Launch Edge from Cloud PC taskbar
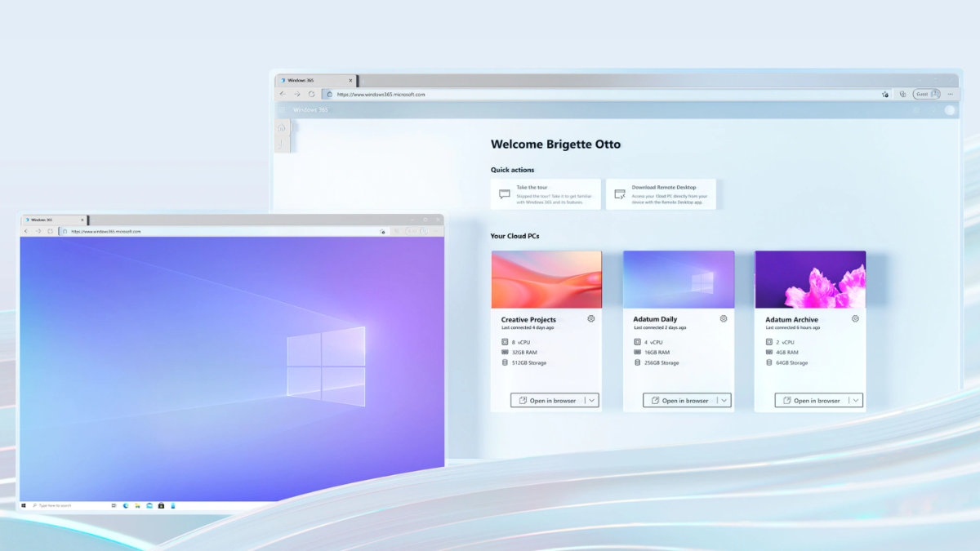 (x=126, y=505)
